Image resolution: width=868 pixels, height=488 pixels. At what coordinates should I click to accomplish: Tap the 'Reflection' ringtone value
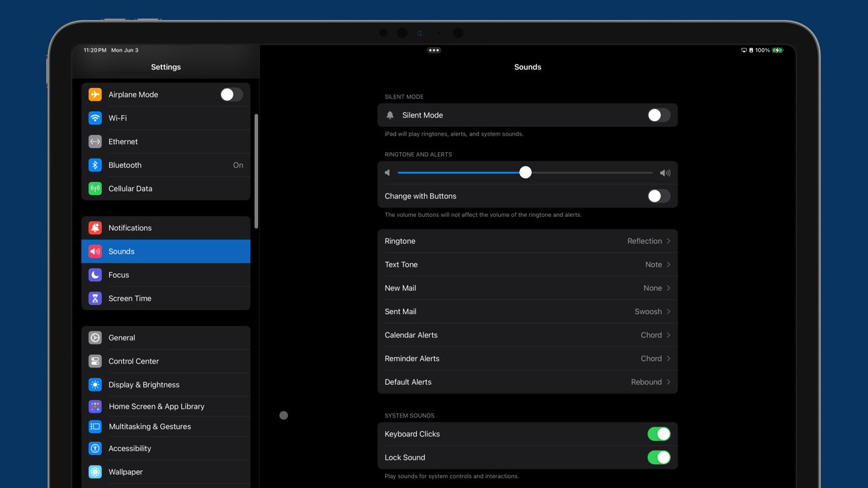[x=644, y=241]
